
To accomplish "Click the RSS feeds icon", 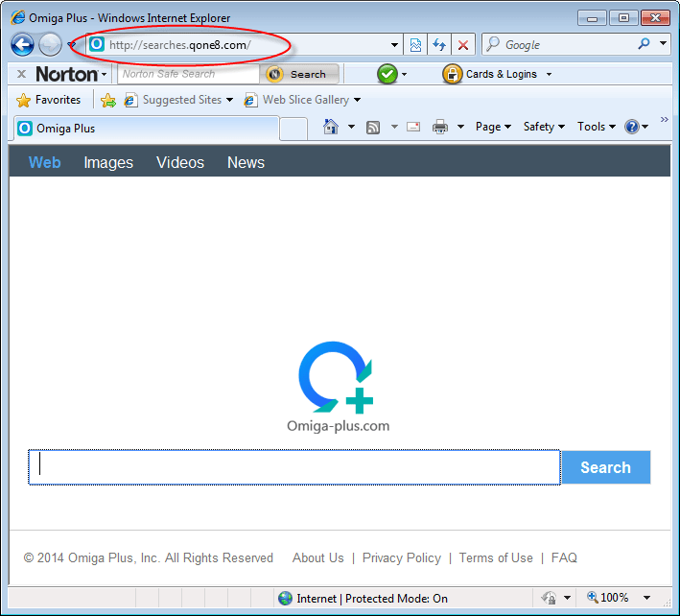I will [373, 127].
